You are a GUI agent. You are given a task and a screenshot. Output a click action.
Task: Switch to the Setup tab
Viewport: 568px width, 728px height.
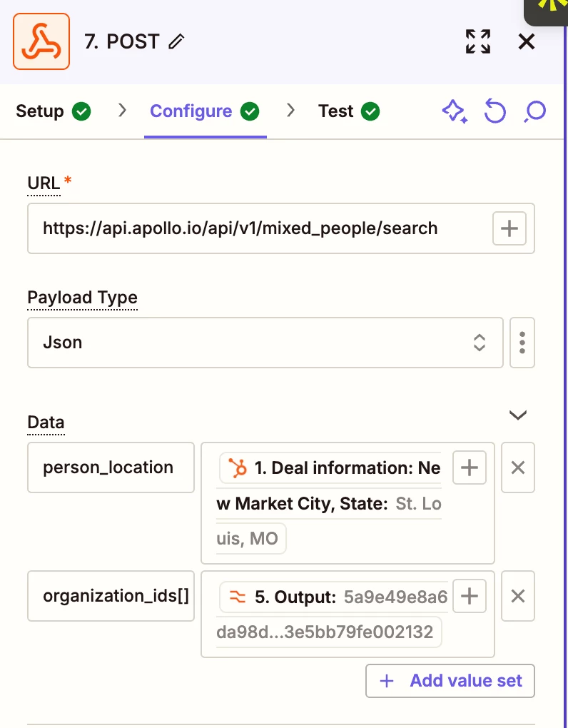coord(53,111)
